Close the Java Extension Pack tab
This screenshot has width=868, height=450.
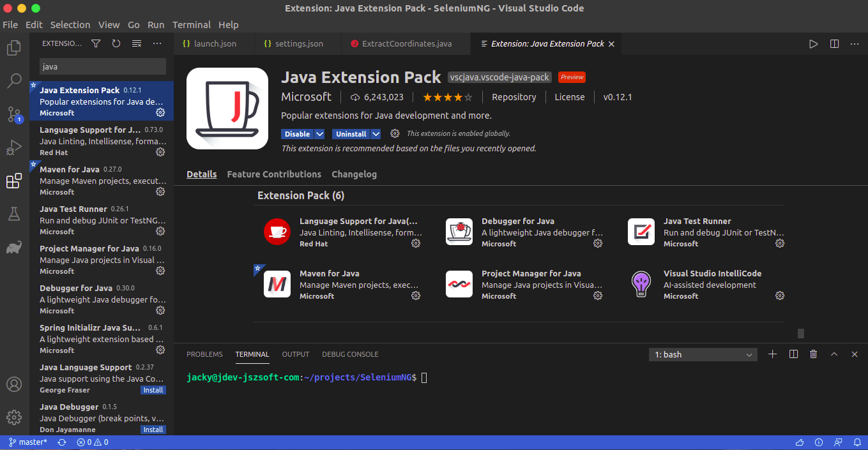[611, 44]
